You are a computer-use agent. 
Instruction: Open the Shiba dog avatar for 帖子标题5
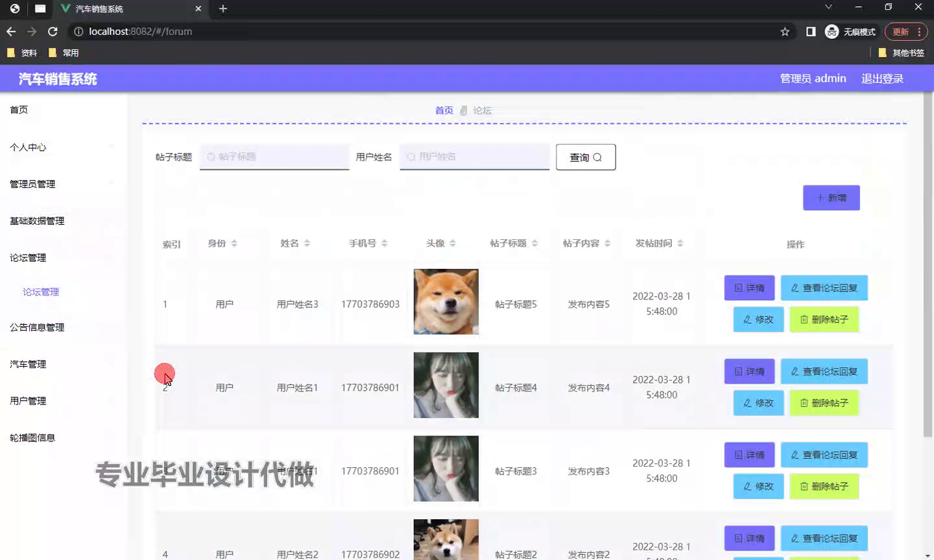coord(446,301)
